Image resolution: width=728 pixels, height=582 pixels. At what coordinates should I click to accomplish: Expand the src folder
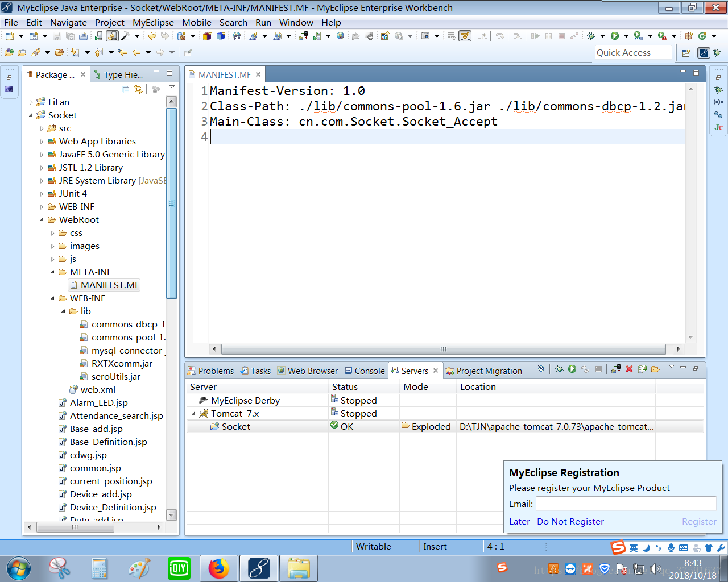(42, 128)
